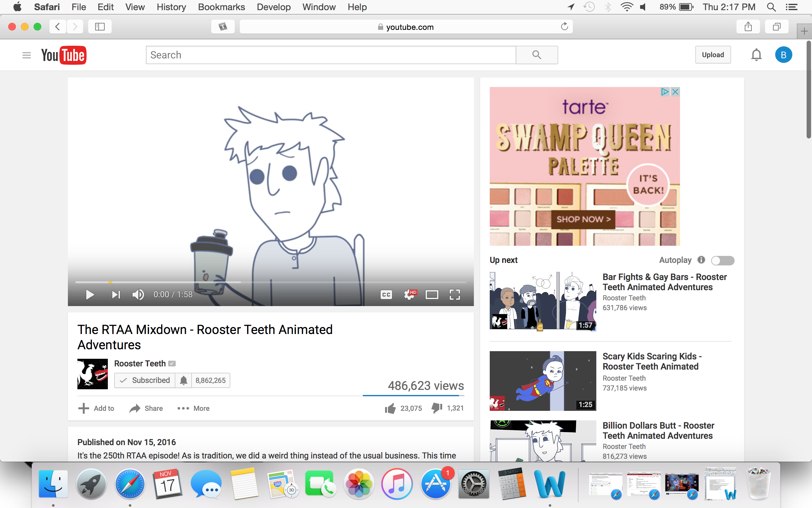This screenshot has width=812, height=508.
Task: Open the YouTube guide hamburger menu
Action: (27, 55)
